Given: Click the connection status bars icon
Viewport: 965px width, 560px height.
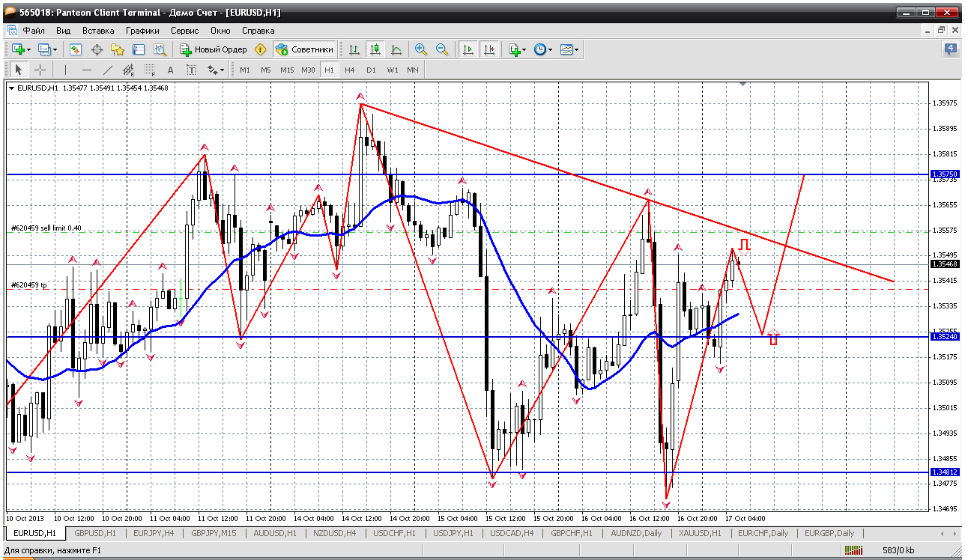Looking at the screenshot, I should [x=854, y=550].
